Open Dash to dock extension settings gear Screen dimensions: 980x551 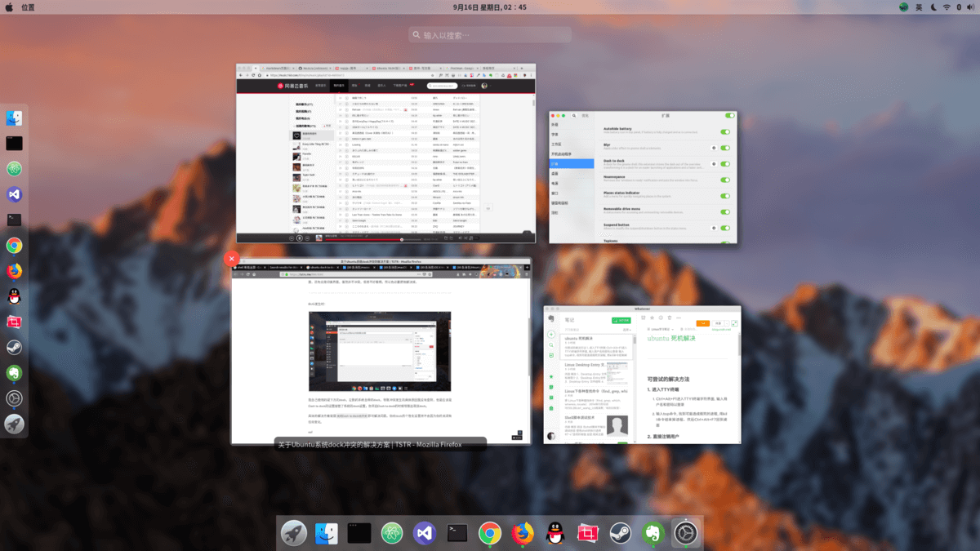[714, 164]
